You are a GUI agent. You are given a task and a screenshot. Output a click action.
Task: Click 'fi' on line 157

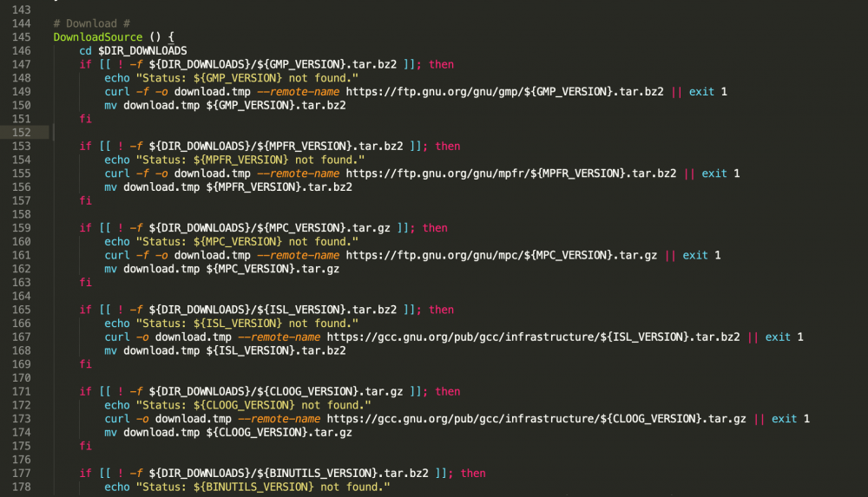pos(85,201)
